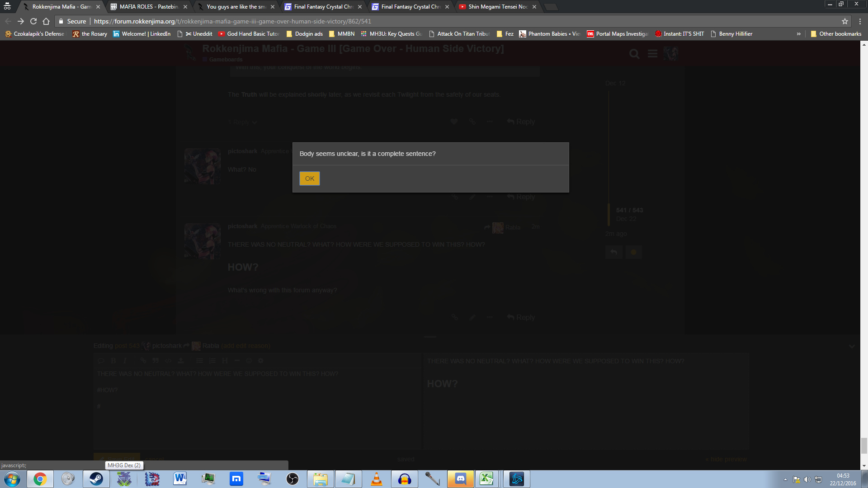
Task: Open Audacity from the taskbar
Action: (405, 479)
